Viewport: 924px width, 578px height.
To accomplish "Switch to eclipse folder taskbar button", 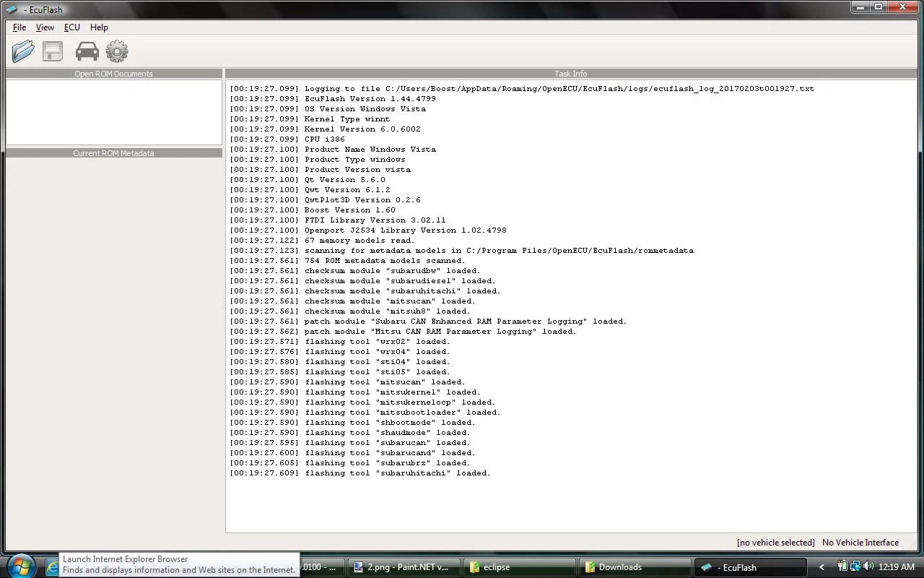I will pos(519,567).
